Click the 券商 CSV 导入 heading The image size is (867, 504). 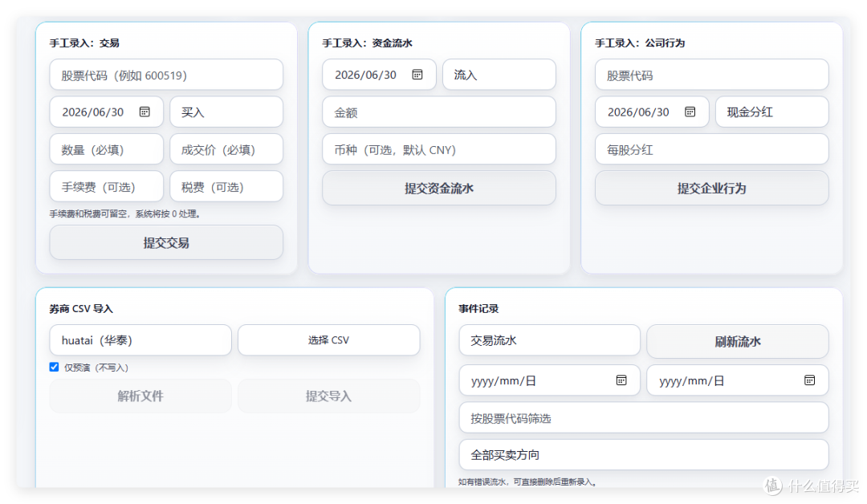[81, 309]
